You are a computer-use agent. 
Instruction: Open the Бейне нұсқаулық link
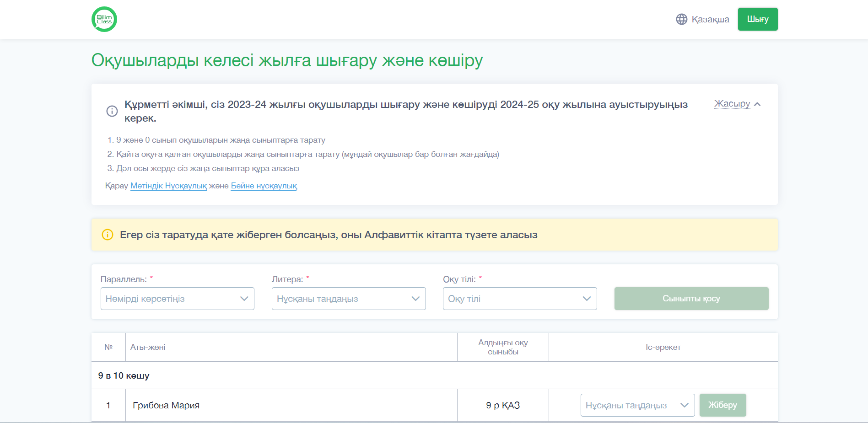point(264,186)
